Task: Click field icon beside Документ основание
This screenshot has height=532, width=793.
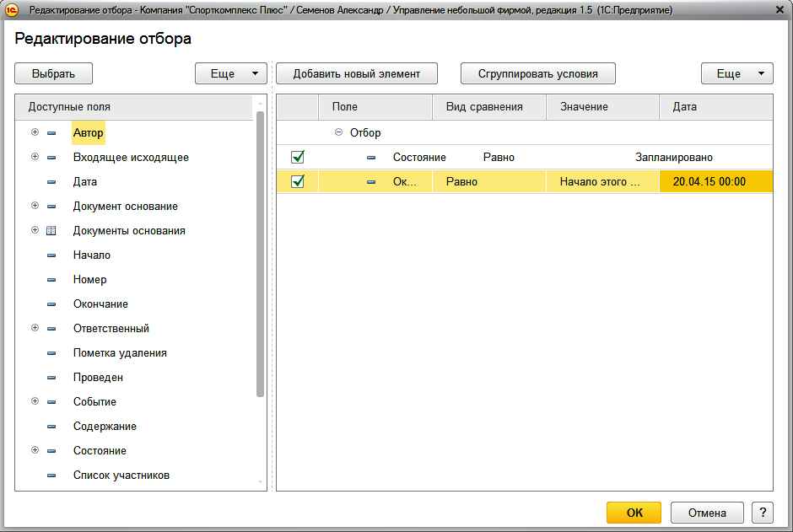Action: (51, 206)
